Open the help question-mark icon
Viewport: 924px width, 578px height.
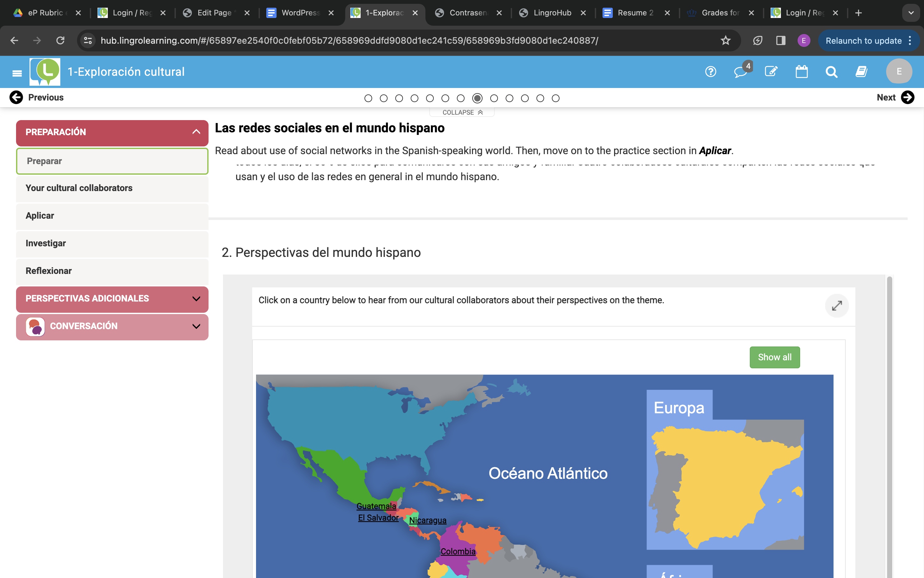711,72
